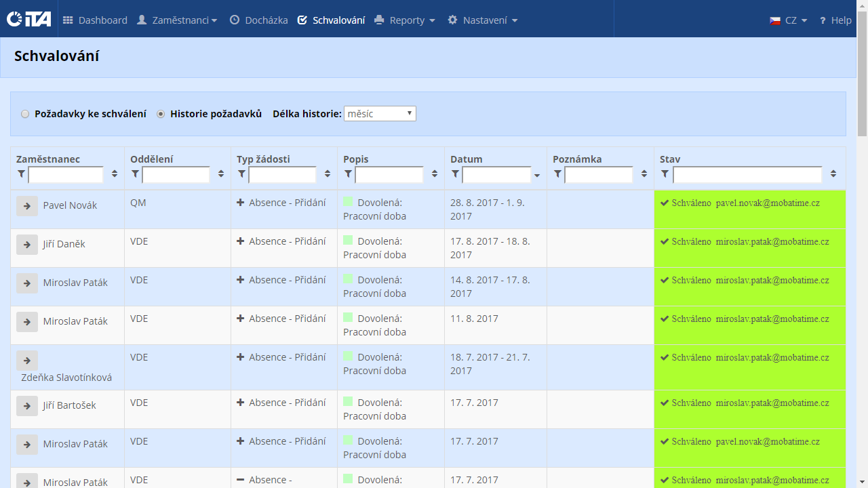The image size is (868, 488).
Task: Click the filter icon in Zaměstnanec column
Action: pos(22,175)
